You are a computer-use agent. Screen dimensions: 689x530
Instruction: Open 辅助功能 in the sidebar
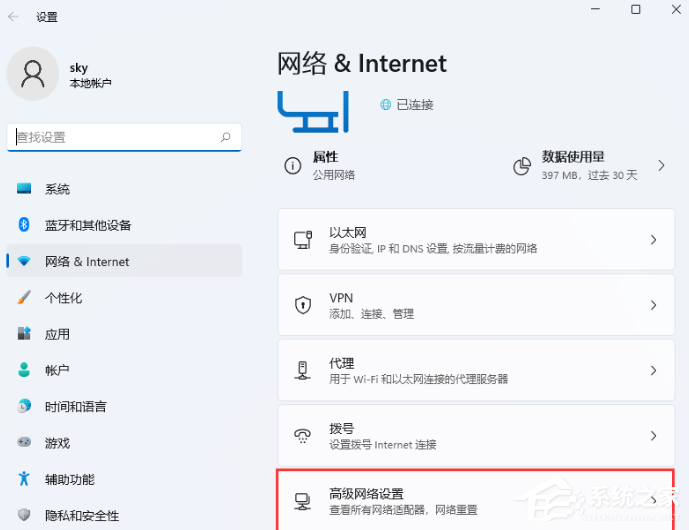pyautogui.click(x=69, y=480)
